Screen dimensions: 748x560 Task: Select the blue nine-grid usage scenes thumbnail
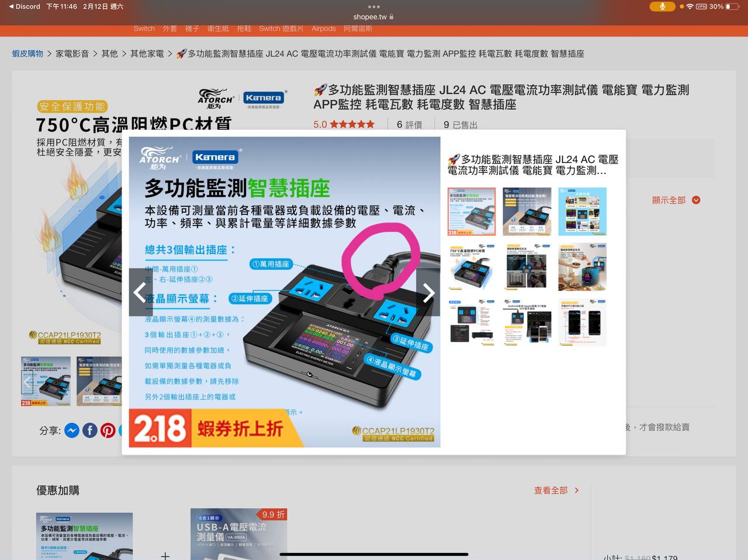(582, 211)
